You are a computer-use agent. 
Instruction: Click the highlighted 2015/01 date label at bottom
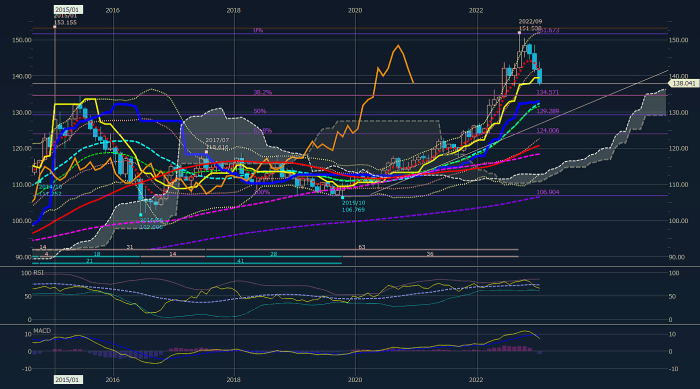[x=68, y=380]
